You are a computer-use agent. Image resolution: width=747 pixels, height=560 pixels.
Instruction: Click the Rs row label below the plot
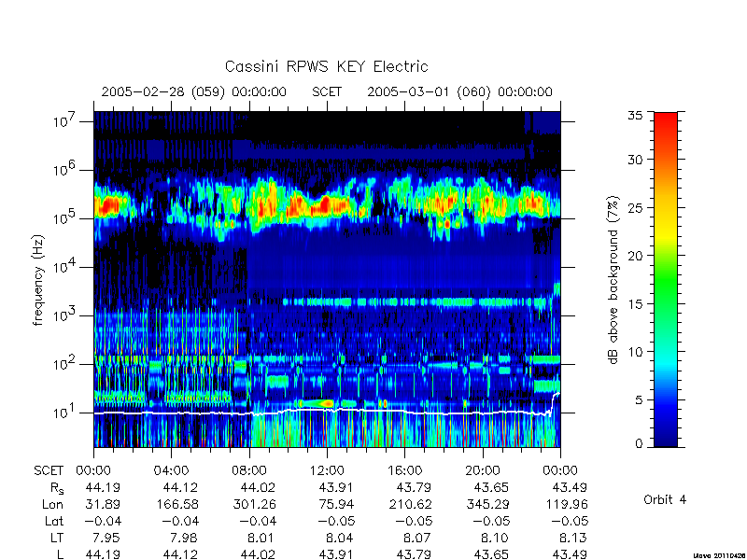click(x=57, y=488)
